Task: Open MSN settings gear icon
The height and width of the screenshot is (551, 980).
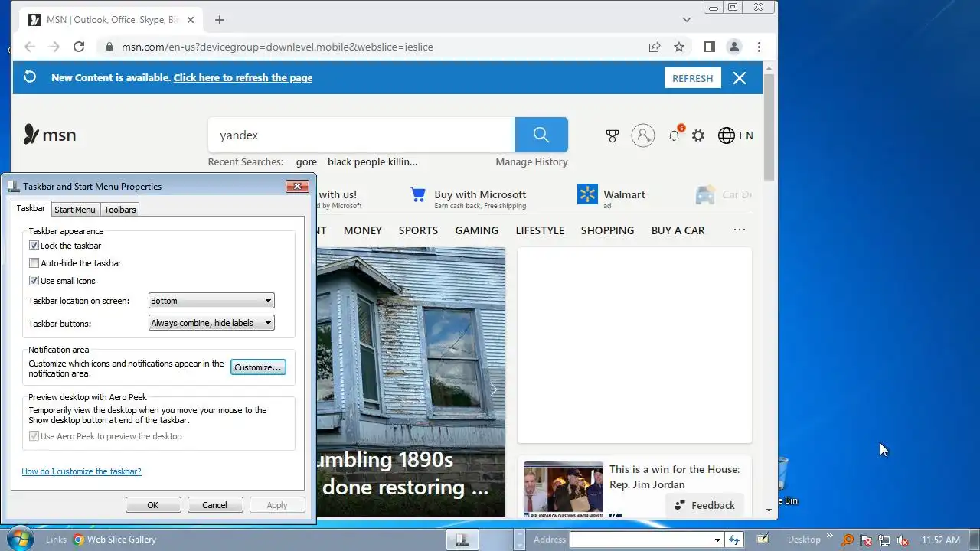Action: point(698,135)
